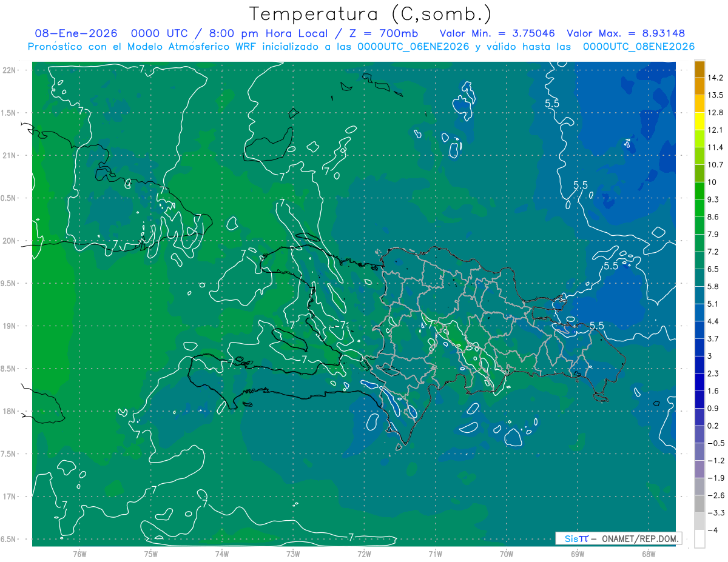
Task: Click the 20N latitude label
Action: [8, 241]
